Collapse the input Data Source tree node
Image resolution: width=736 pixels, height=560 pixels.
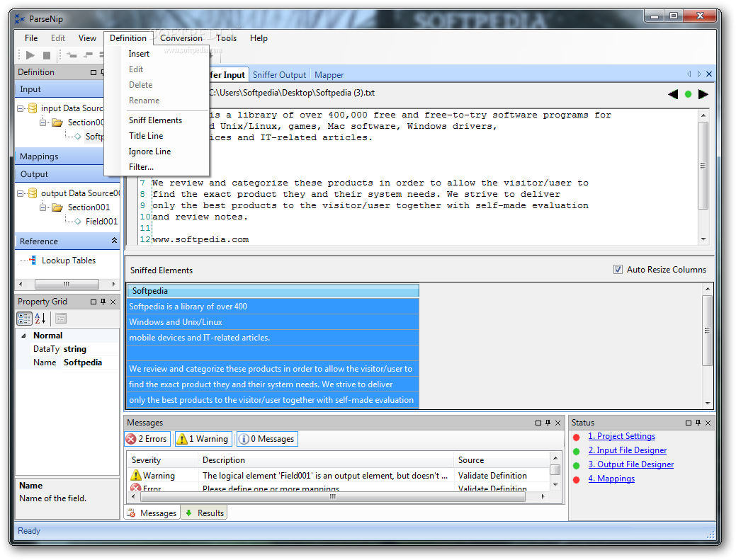point(20,108)
